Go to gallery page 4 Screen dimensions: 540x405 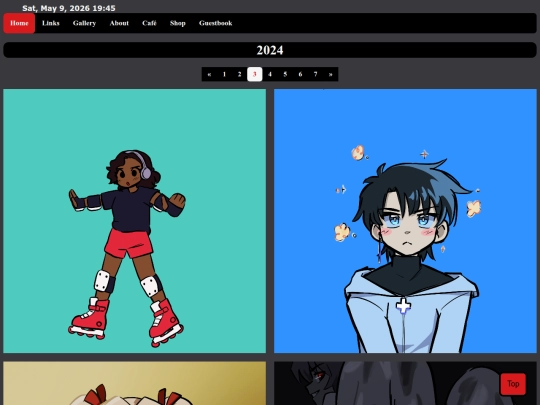[x=270, y=74]
